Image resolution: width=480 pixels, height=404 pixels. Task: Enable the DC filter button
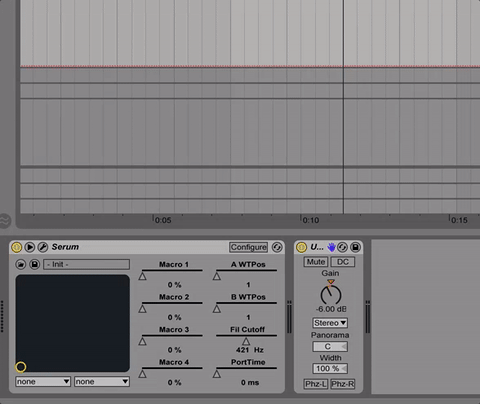pos(343,262)
